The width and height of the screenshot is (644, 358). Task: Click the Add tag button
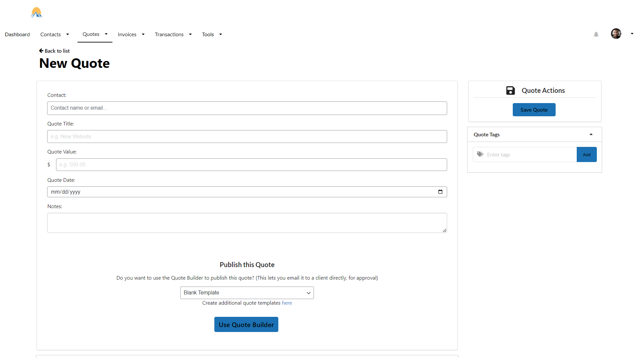coord(586,154)
